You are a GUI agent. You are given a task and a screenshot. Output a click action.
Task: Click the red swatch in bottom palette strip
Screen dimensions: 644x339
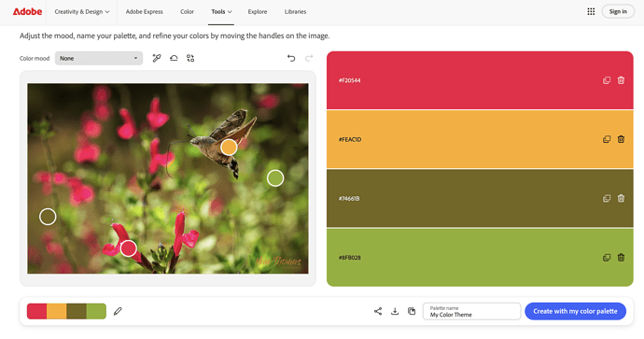coord(37,312)
